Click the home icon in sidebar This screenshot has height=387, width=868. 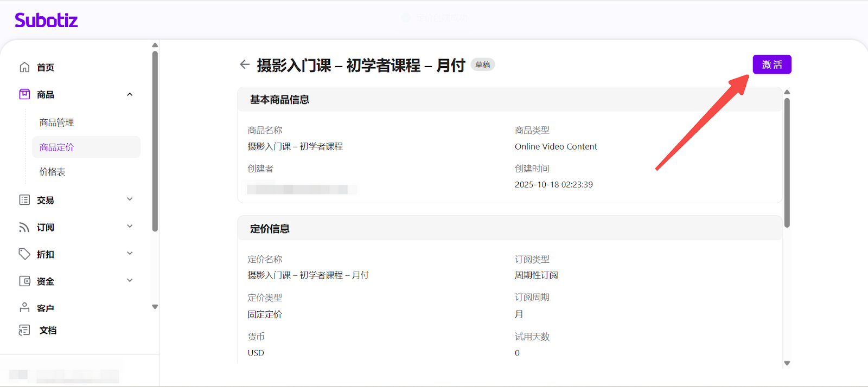[x=24, y=67]
